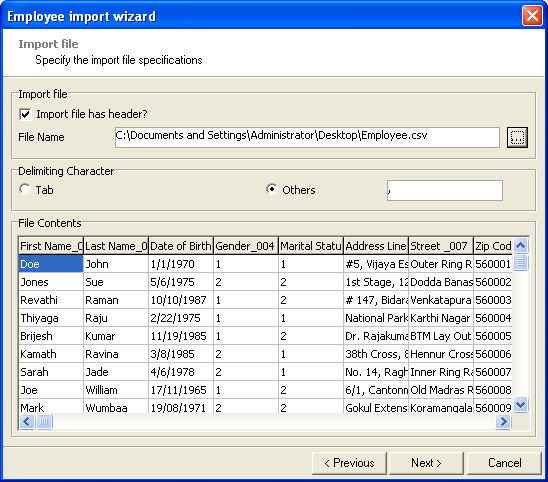Image resolution: width=548 pixels, height=482 pixels.
Task: Click the Others delimiter character field
Action: click(445, 190)
